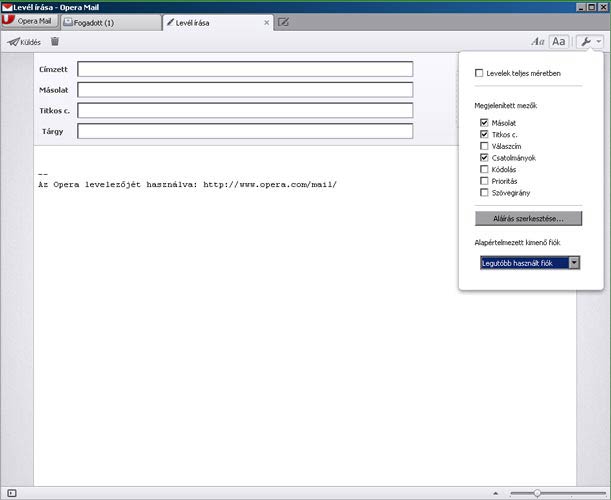Toggle the panel icon in status bar
Screen dimensions: 611x500
click(11, 492)
